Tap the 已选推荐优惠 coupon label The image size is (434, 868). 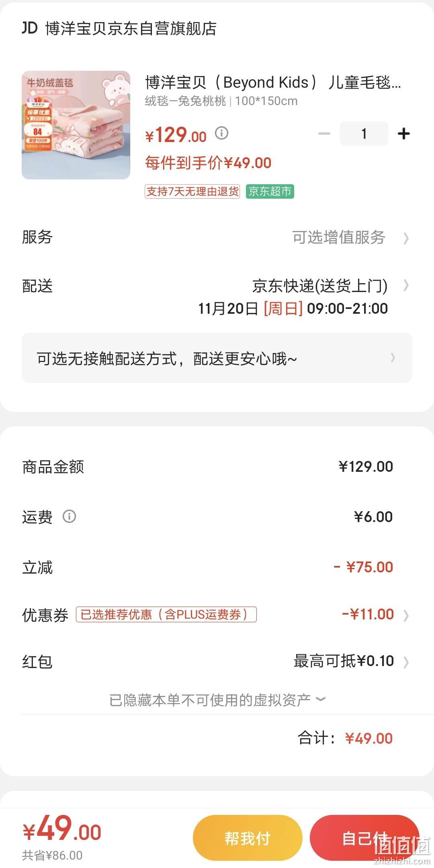pyautogui.click(x=166, y=614)
